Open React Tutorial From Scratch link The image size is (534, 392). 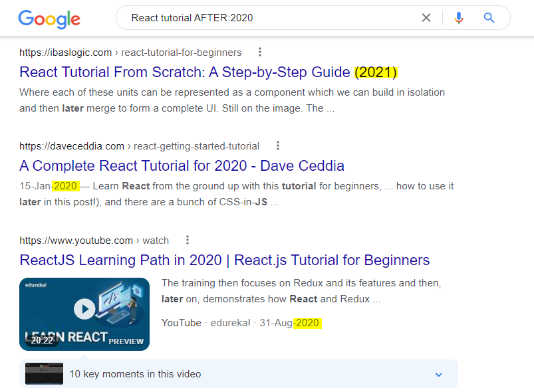208,72
